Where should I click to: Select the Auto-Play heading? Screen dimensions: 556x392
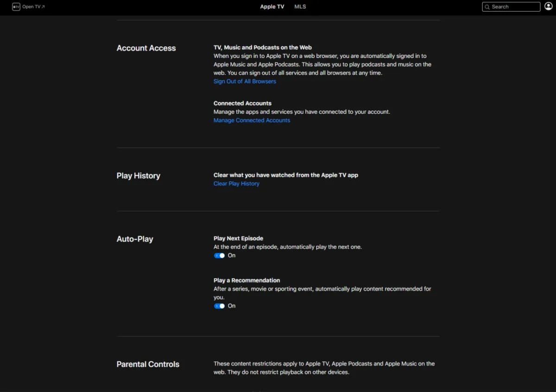coord(135,239)
